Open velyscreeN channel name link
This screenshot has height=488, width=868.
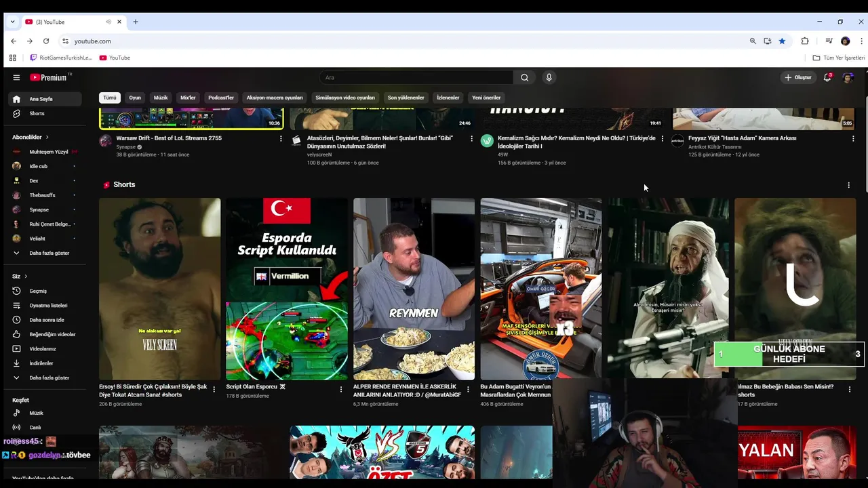(x=319, y=155)
